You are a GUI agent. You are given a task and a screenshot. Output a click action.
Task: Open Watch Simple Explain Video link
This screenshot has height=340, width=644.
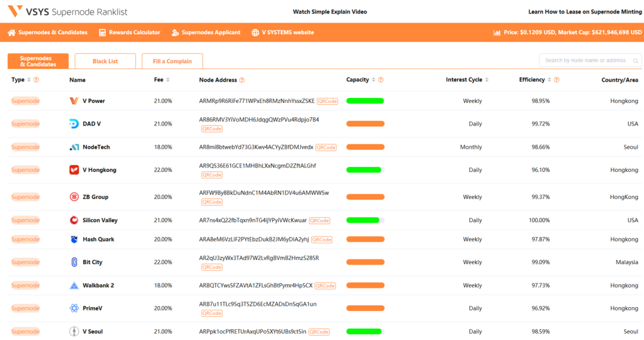(x=330, y=12)
